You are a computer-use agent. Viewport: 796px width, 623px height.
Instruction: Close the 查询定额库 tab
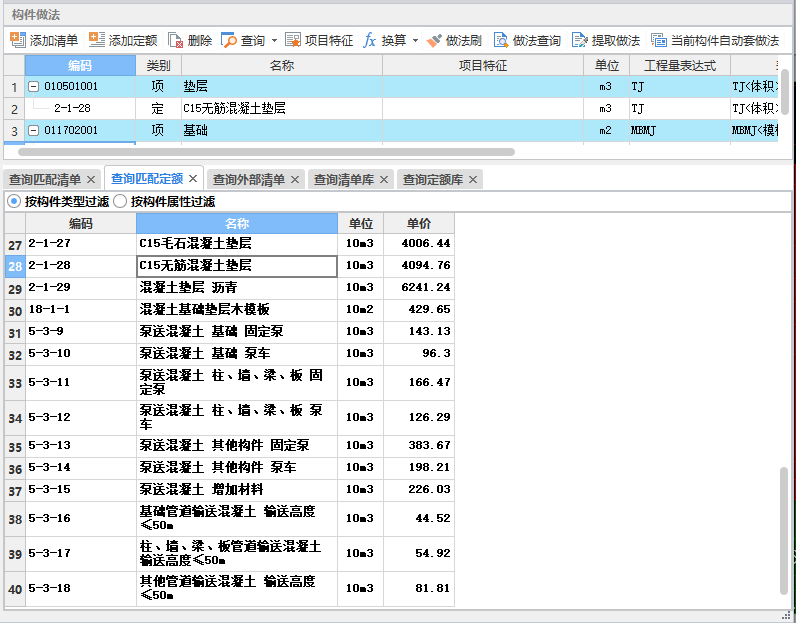[x=473, y=180]
